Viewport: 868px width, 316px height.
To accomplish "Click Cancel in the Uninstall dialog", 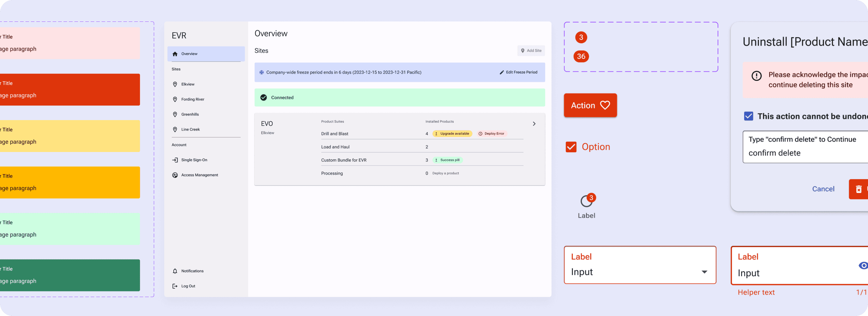I will (x=823, y=189).
